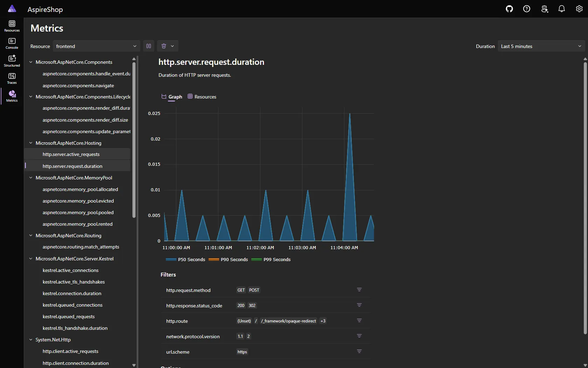Screen dimensions: 588x368
Task: Select aspnetcore.memory_pool.evicted metric
Action: (77, 201)
